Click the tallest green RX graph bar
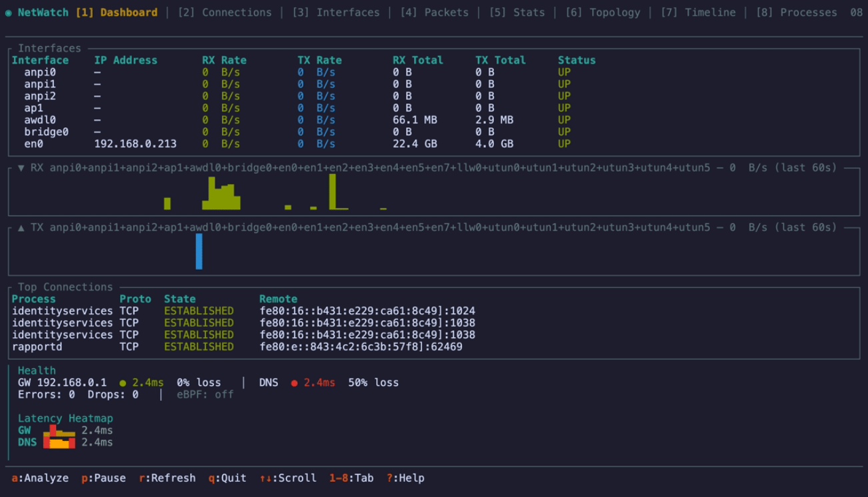 333,192
